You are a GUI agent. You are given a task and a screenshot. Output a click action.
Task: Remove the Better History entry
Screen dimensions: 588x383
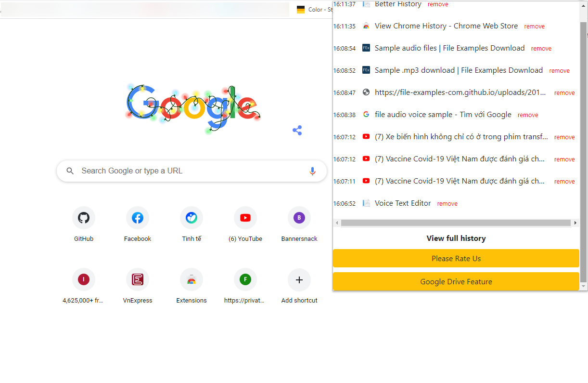(x=438, y=4)
